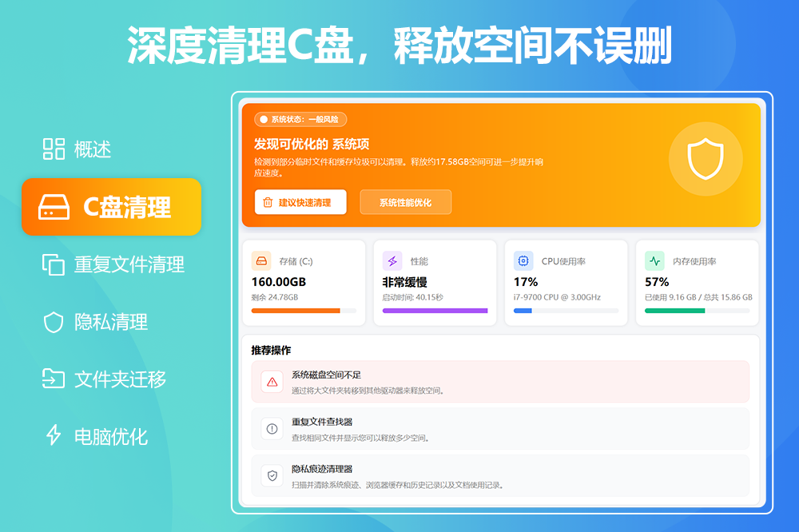Click the red warning triangle icon

click(x=272, y=382)
